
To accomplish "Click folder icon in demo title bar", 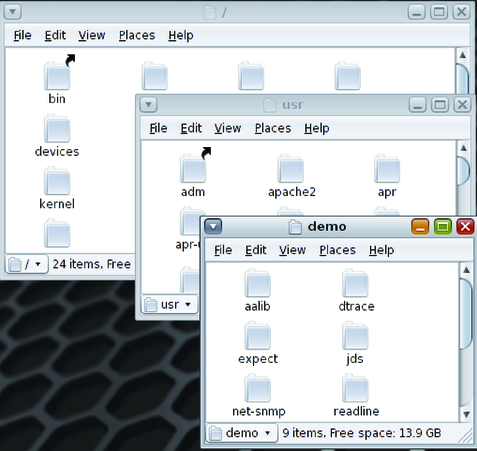I will coord(295,227).
